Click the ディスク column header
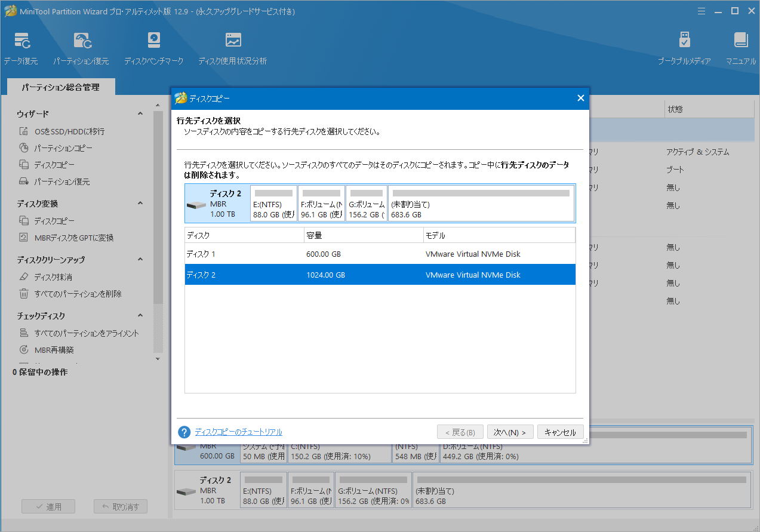This screenshot has width=760, height=532. coord(244,235)
